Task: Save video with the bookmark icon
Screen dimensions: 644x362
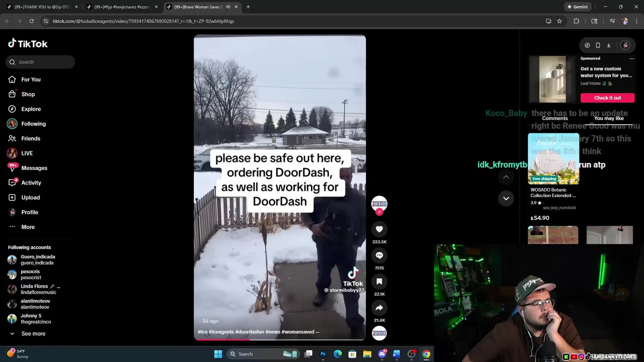Action: (x=379, y=282)
